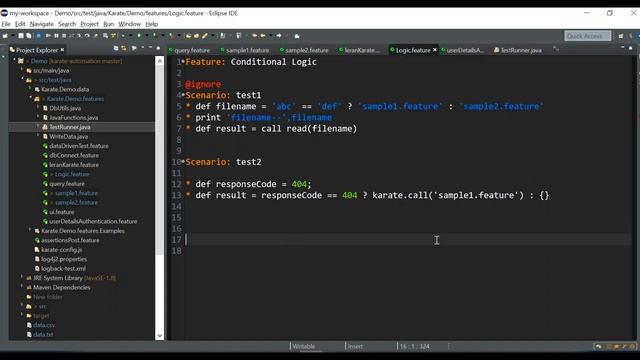The height and width of the screenshot is (360, 640).
Task: Select ui.feature in Project Explorer
Action: [x=62, y=212]
